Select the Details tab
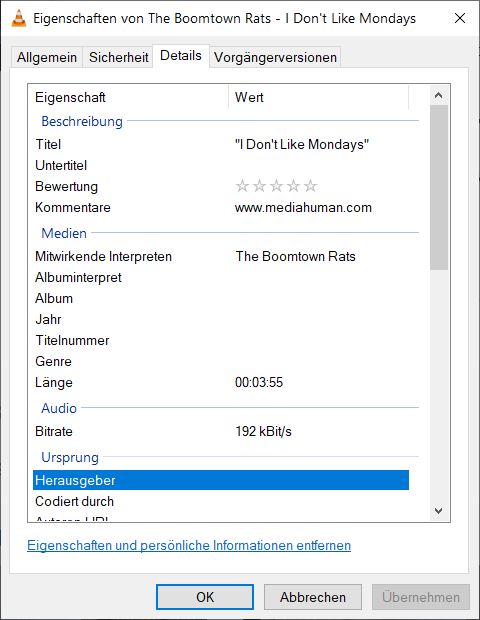 coord(181,56)
